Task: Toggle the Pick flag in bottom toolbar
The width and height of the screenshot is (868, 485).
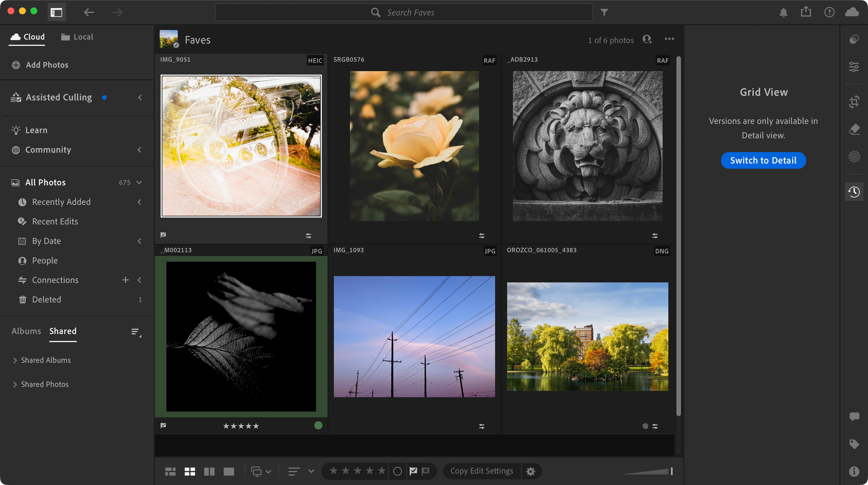Action: click(x=413, y=471)
